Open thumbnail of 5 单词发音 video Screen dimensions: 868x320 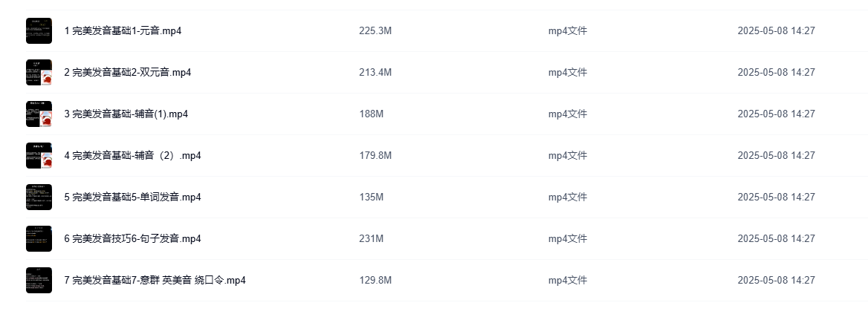39,197
